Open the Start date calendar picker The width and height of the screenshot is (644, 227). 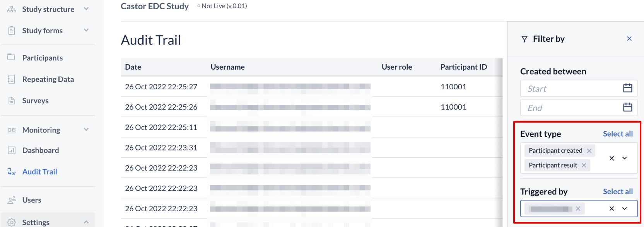tap(627, 88)
